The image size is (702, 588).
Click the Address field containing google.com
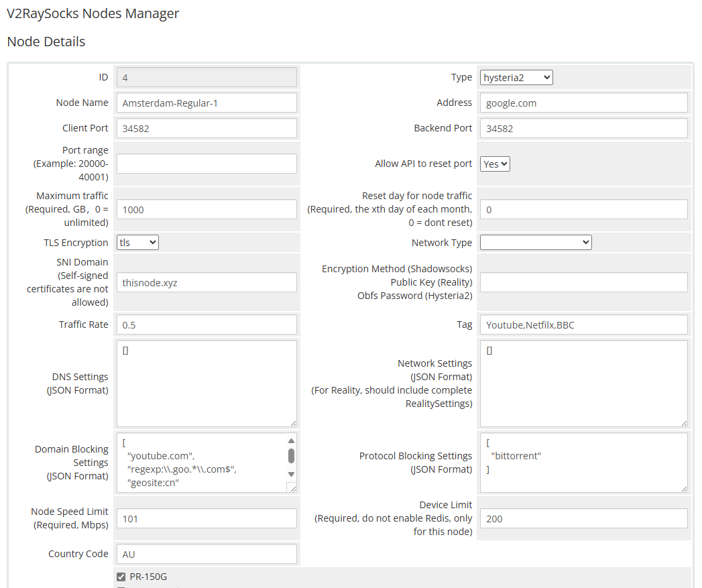point(583,103)
